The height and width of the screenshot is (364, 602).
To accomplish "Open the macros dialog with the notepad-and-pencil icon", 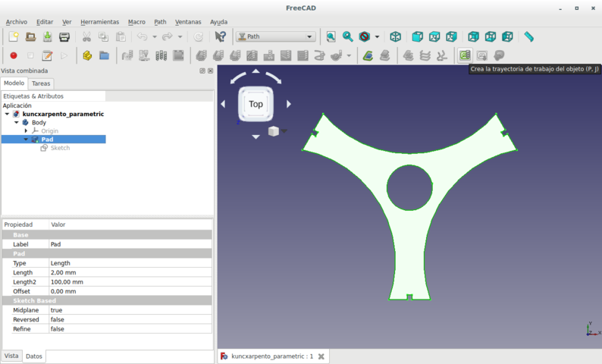I will 47,55.
